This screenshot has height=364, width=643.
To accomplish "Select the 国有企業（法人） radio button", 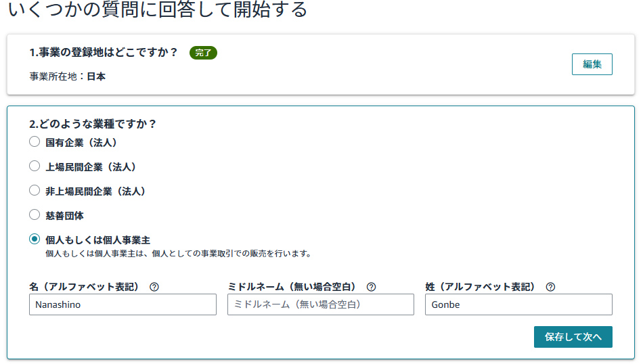I will click(35, 142).
